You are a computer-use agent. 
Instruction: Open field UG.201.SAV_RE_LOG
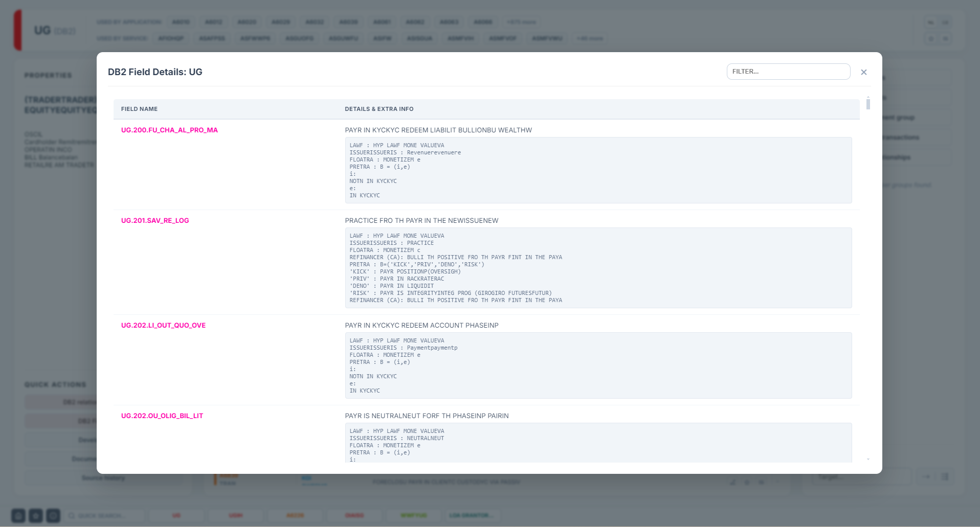point(155,220)
